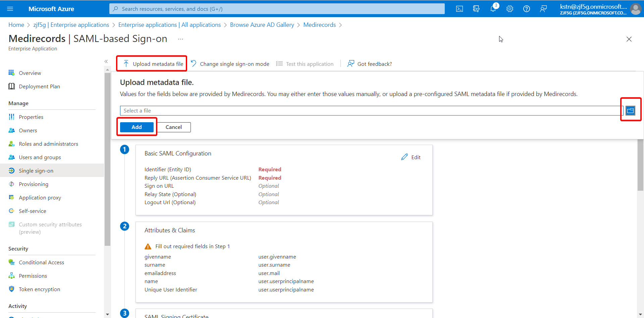Image resolution: width=644 pixels, height=318 pixels.
Task: Open the portal hamburger menu
Action: click(x=10, y=9)
